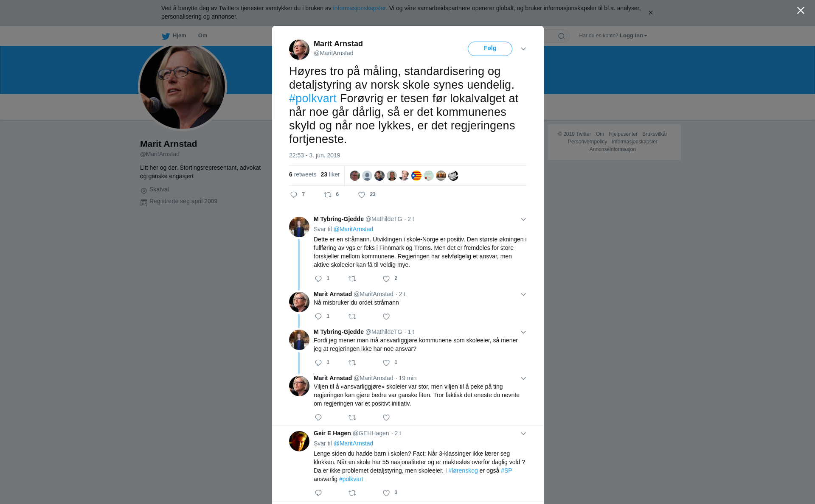Open the Om menu item
Screen dimensions: 815x504
click(x=202, y=36)
